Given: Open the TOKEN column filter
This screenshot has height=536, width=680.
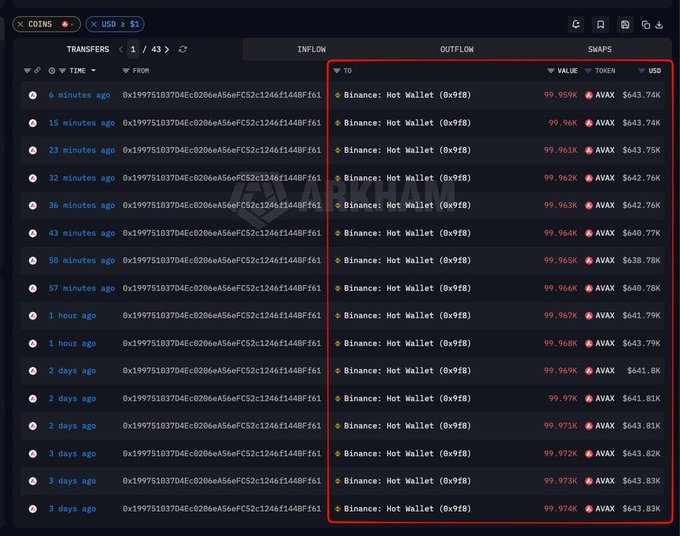Looking at the screenshot, I should (588, 71).
